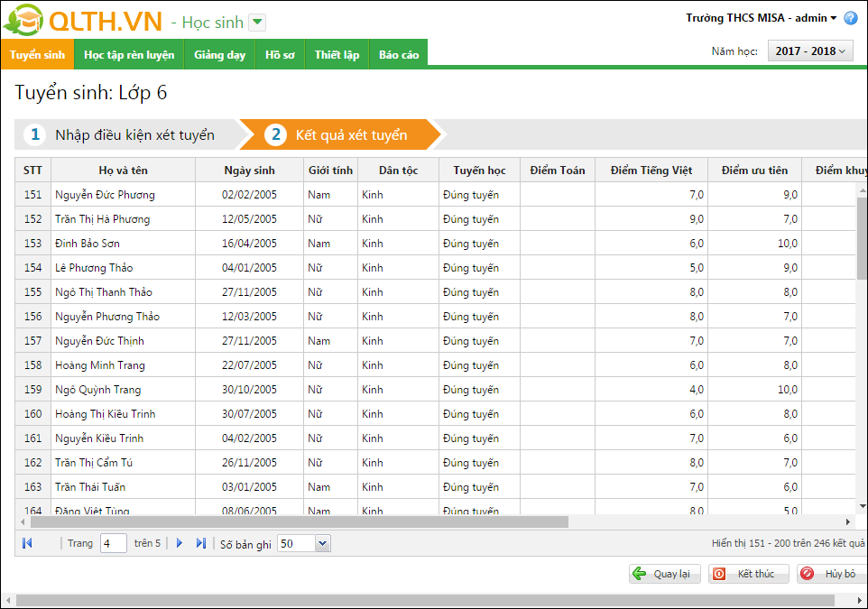Select row Ngô Thị Thanh Thảo

436,291
